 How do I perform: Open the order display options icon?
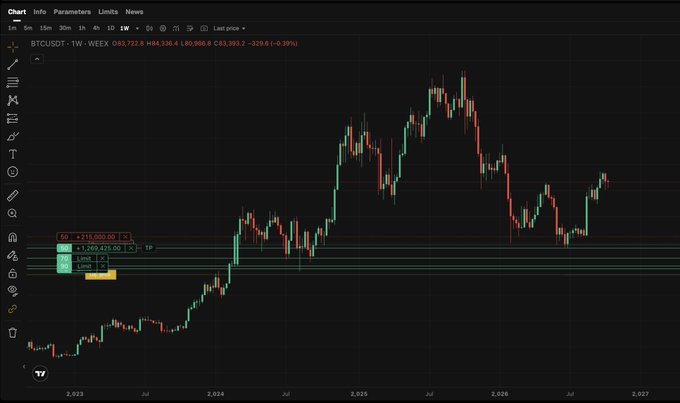tap(190, 28)
